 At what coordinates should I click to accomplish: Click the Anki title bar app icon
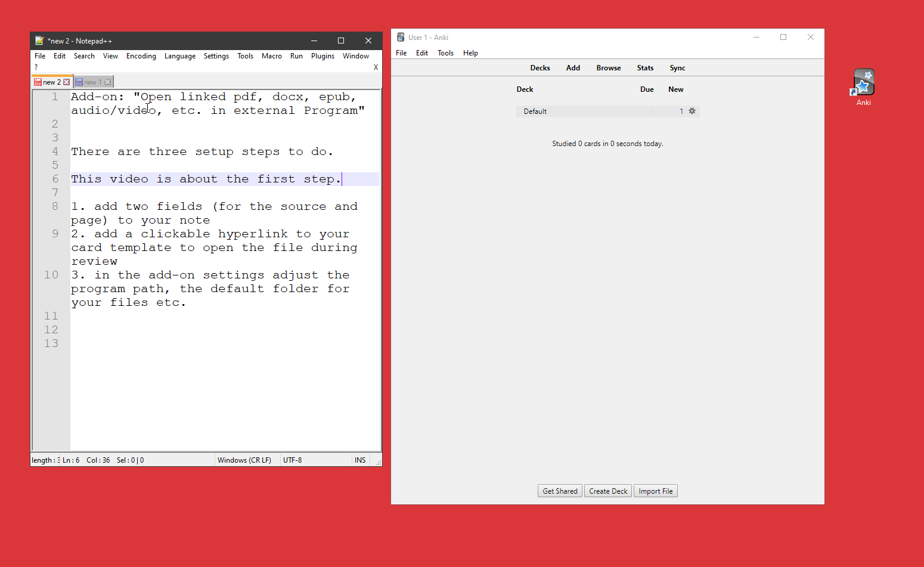coord(401,38)
